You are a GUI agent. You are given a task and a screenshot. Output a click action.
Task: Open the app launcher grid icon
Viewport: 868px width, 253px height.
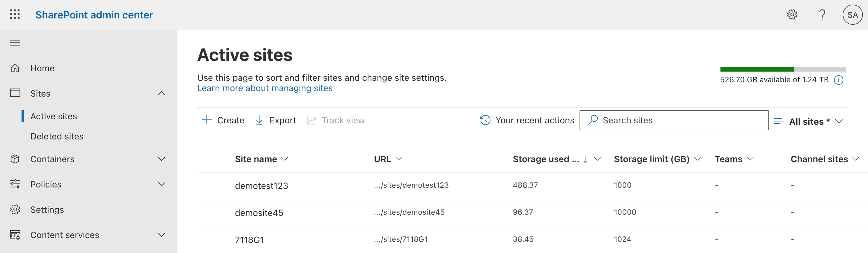coord(15,14)
